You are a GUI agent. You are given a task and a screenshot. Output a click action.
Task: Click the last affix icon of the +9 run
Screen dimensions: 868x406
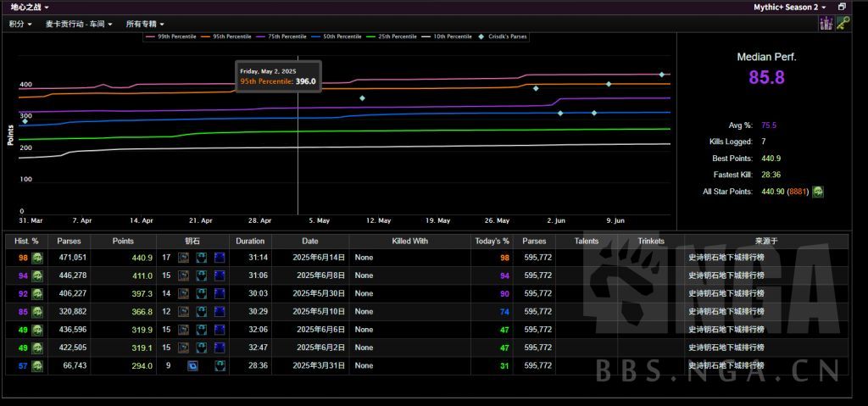point(220,365)
